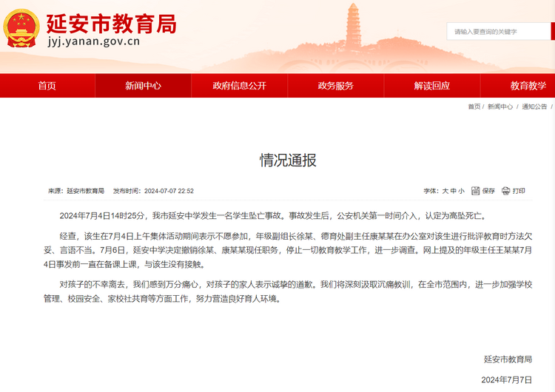
Task: Click the printer icon
Action: [506, 191]
